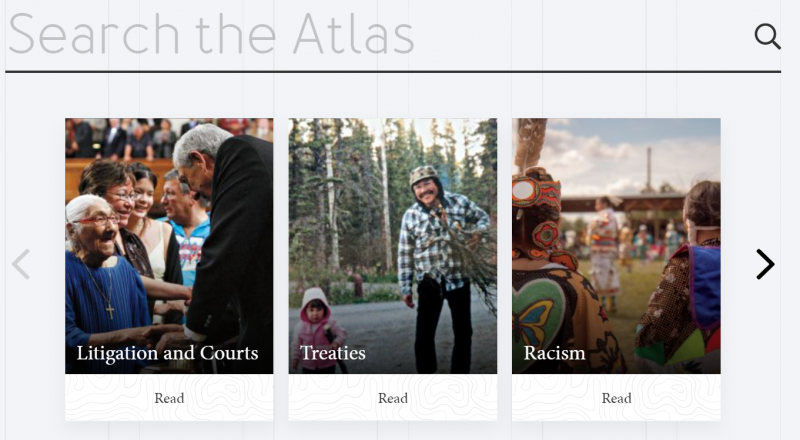Click the Treaties title text
This screenshot has height=440, width=800.
[x=333, y=353]
